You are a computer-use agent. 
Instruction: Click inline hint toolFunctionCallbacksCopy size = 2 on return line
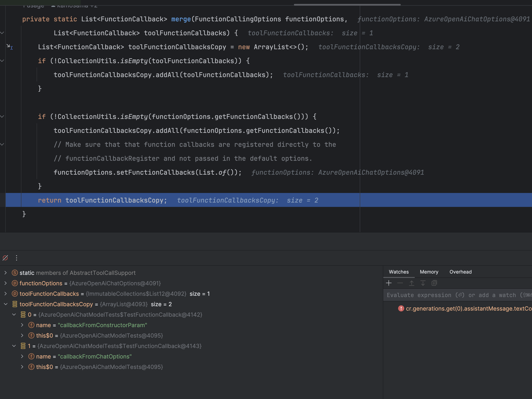247,200
